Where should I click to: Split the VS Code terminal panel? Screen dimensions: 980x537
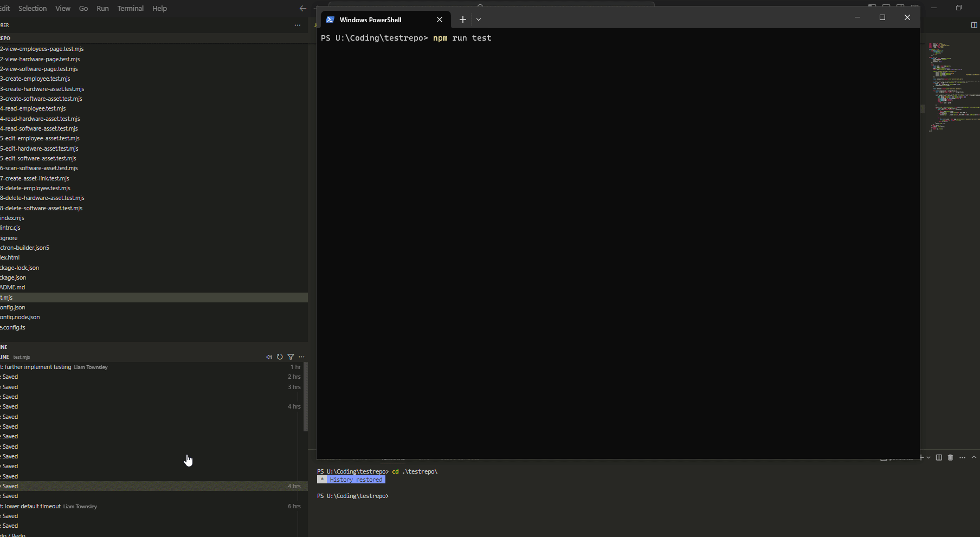939,457
